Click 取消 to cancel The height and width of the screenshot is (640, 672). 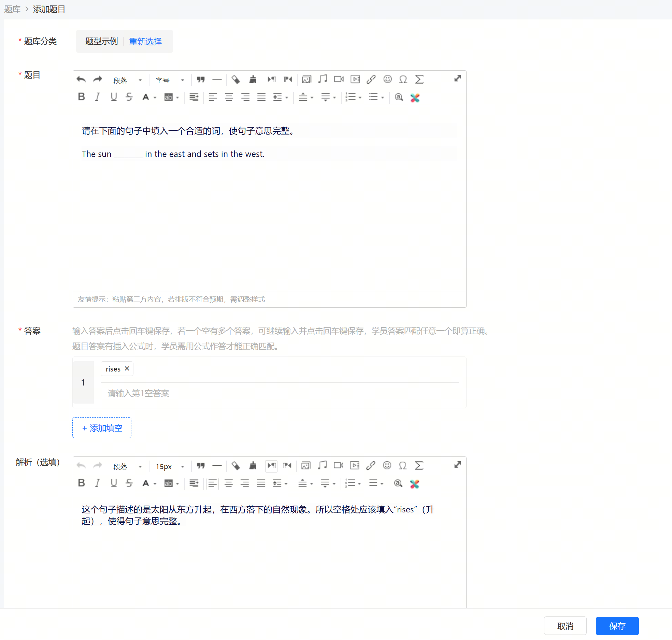point(565,626)
